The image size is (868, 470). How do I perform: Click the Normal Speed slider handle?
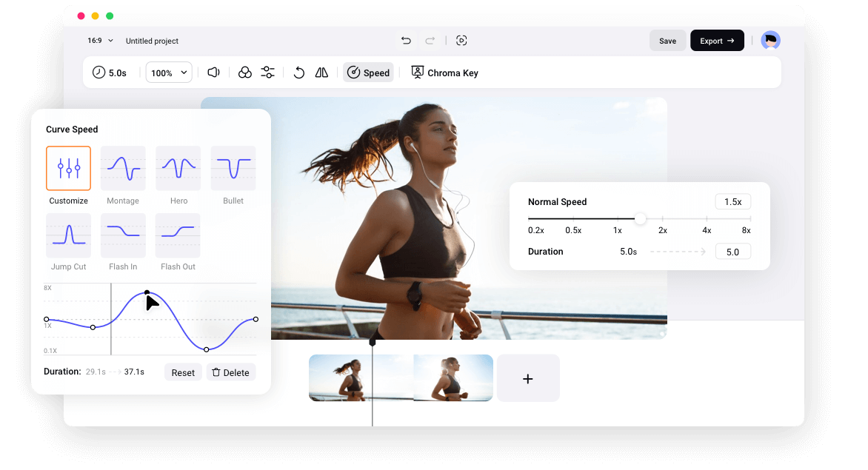[640, 218]
